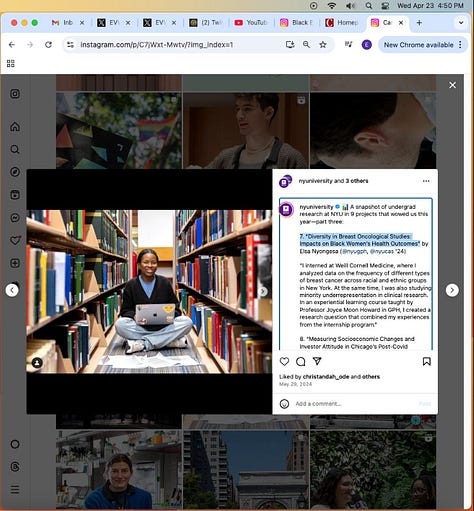Open site information icon in address bar
Image resolution: width=474 pixels, height=511 pixels.
tap(70, 45)
